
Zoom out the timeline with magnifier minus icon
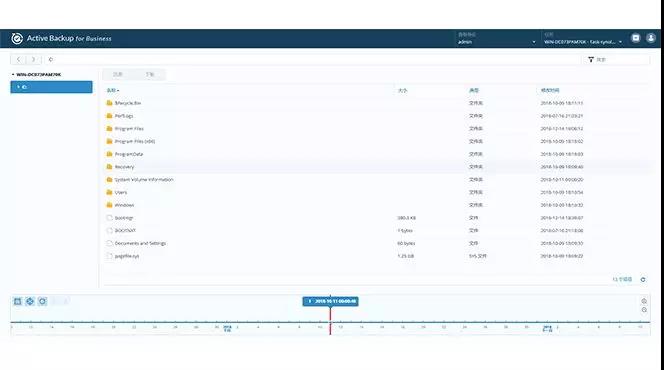[x=644, y=310]
